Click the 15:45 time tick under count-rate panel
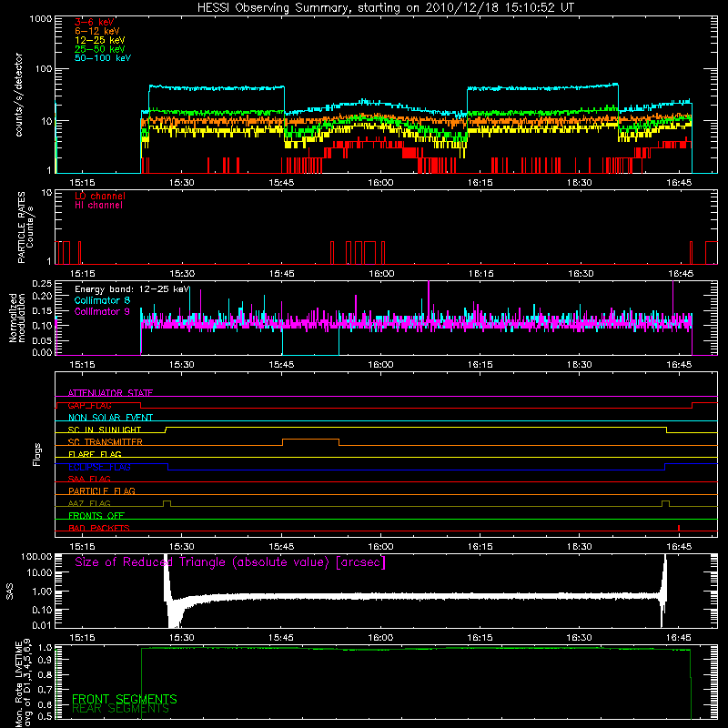This screenshot has width=728, height=728. tap(281, 183)
